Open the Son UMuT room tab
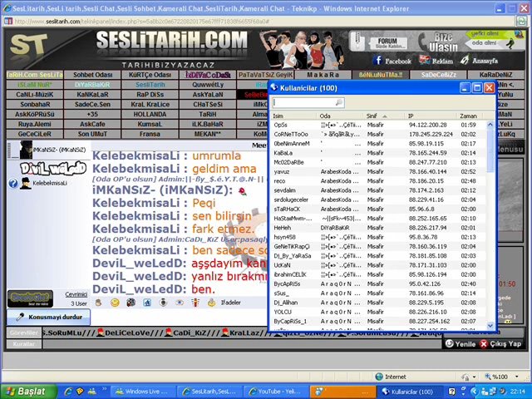Image resolution: width=532 pixels, height=399 pixels. point(92,134)
